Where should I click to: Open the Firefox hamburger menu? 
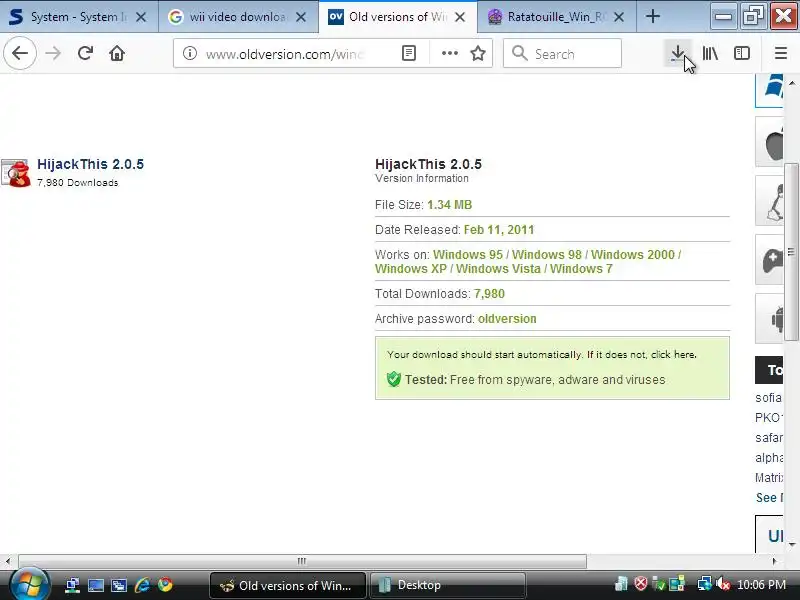click(781, 53)
